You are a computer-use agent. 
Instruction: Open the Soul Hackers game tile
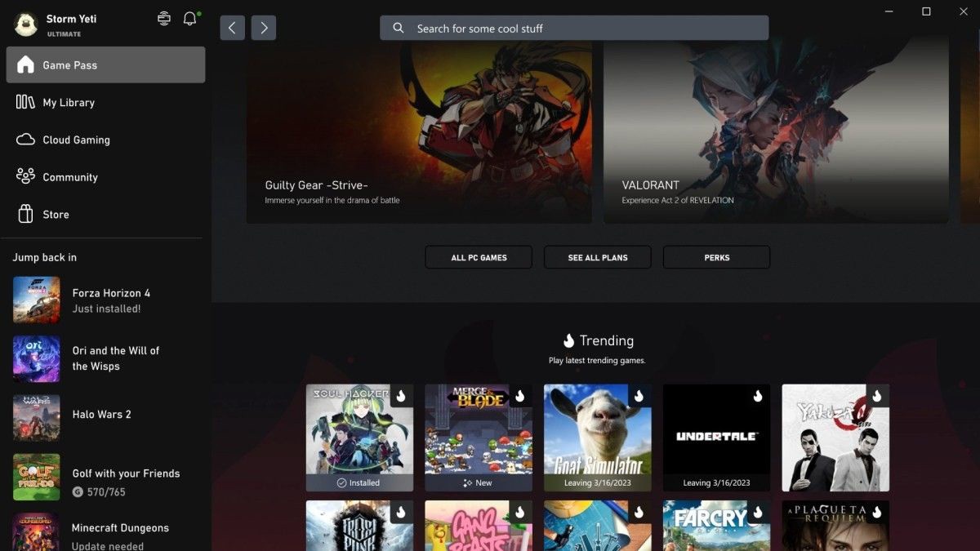click(359, 438)
